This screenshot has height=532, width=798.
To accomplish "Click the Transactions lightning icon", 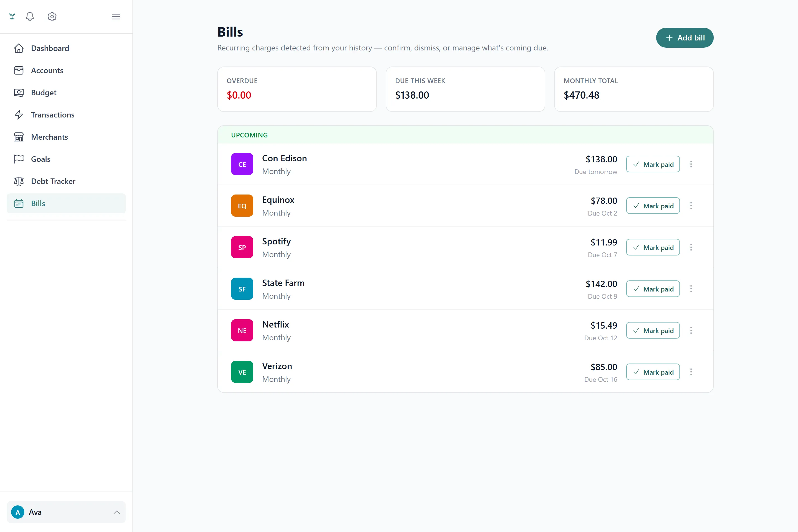I will (19, 115).
